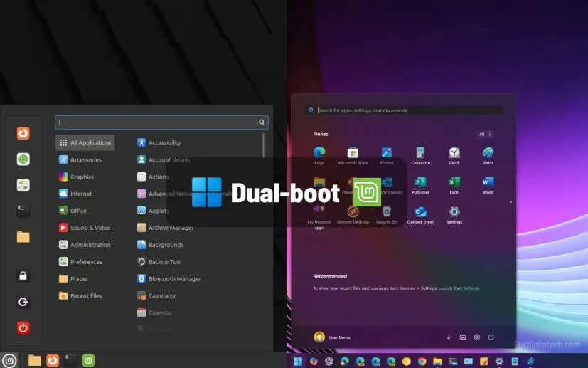Open the Publisher app from pinned apps
Image resolution: width=588 pixels, height=368 pixels.
point(420,184)
